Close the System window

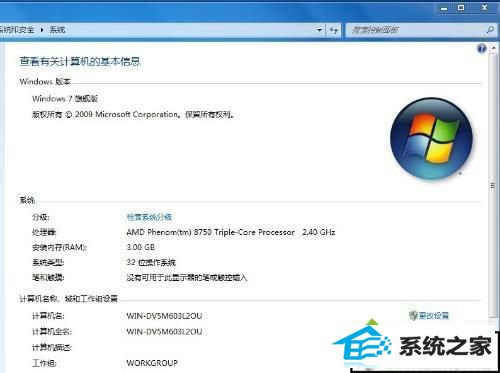485,8
